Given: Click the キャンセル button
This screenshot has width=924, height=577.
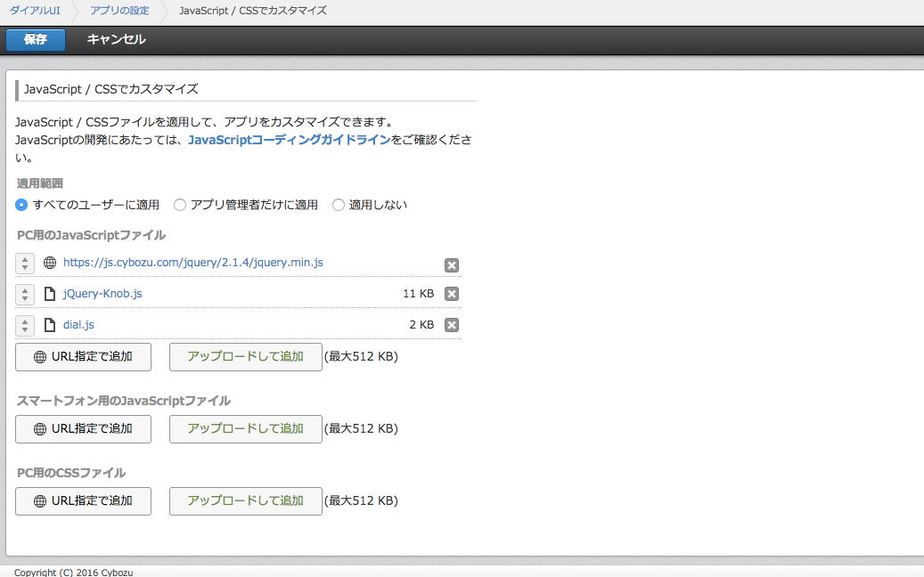Looking at the screenshot, I should [x=115, y=40].
